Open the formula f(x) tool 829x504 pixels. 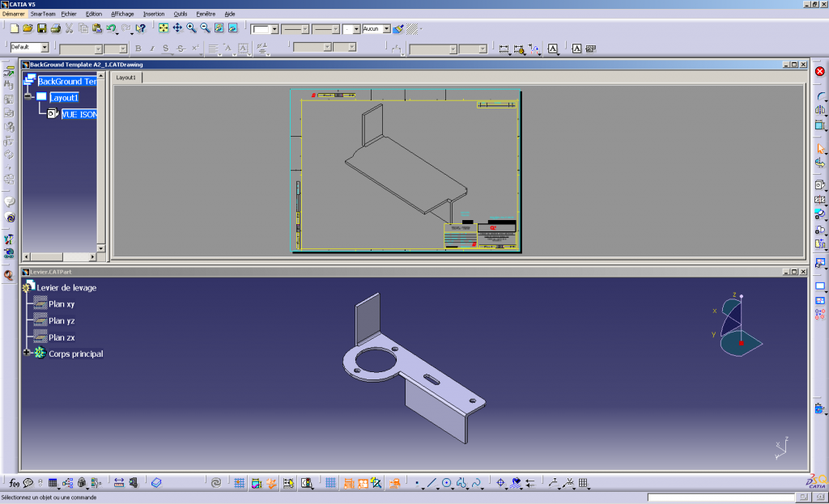(14, 483)
